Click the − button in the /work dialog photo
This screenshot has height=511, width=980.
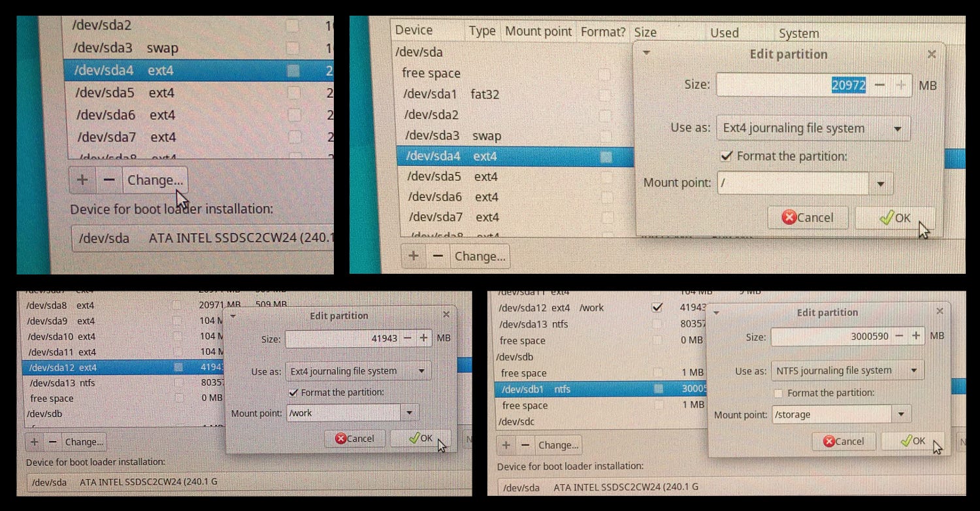(x=53, y=442)
